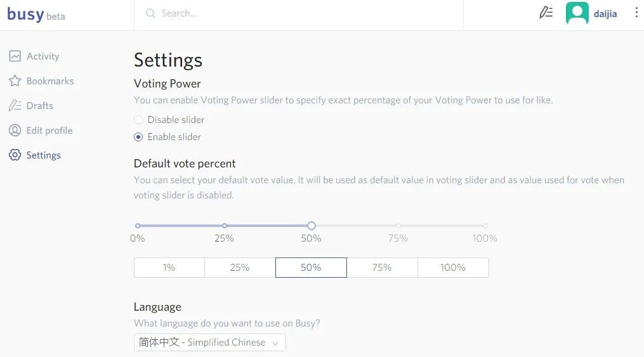Open the three-dot more menu
644x357 pixels.
tap(636, 13)
